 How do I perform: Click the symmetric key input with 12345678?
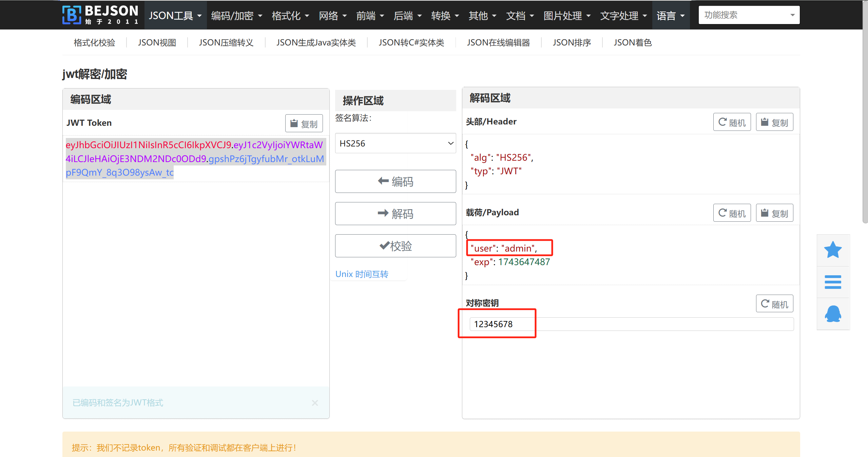click(x=631, y=324)
